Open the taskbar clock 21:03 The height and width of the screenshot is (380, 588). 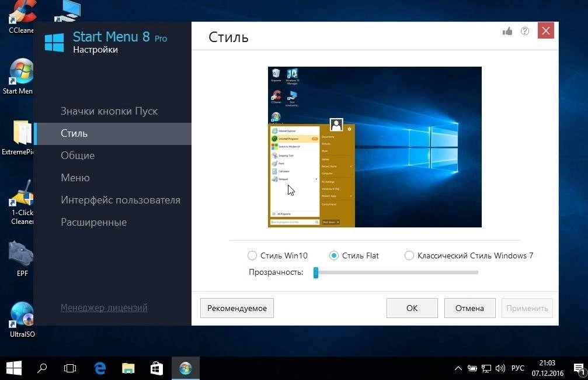point(548,368)
